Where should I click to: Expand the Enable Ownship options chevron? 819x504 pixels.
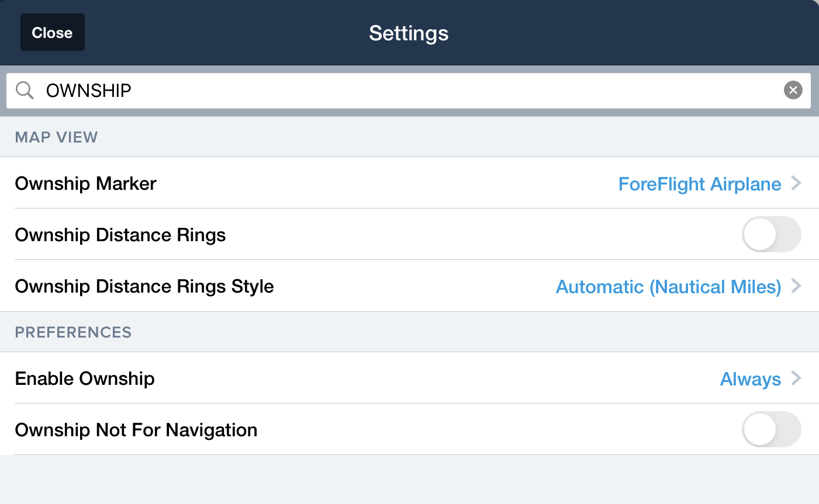coord(796,378)
